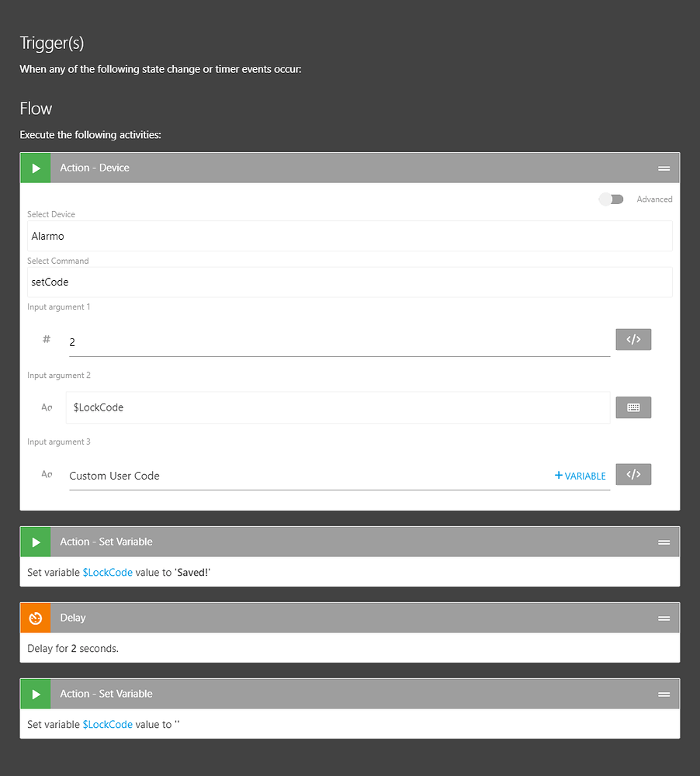This screenshot has height=776, width=700.
Task: Open the Select Device dropdown showing Alarmo
Action: pyautogui.click(x=349, y=236)
